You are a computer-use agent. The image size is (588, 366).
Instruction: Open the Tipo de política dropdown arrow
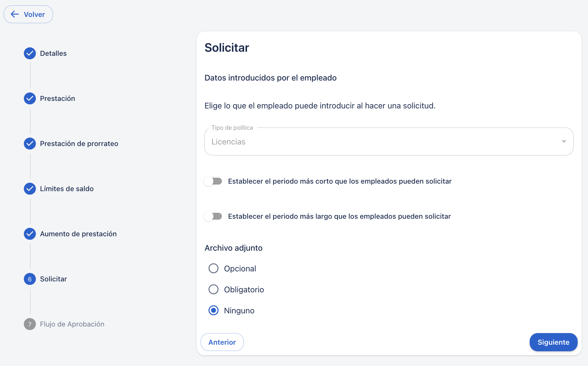[564, 142]
